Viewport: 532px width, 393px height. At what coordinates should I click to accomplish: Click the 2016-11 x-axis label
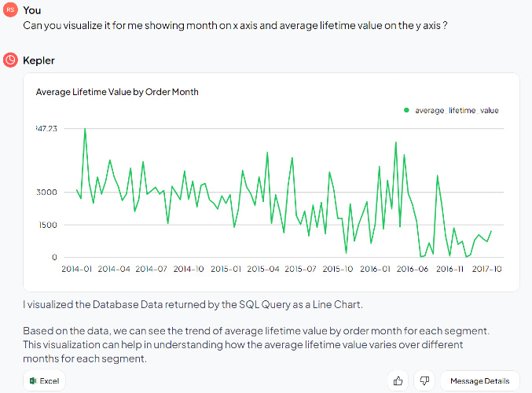tap(450, 269)
